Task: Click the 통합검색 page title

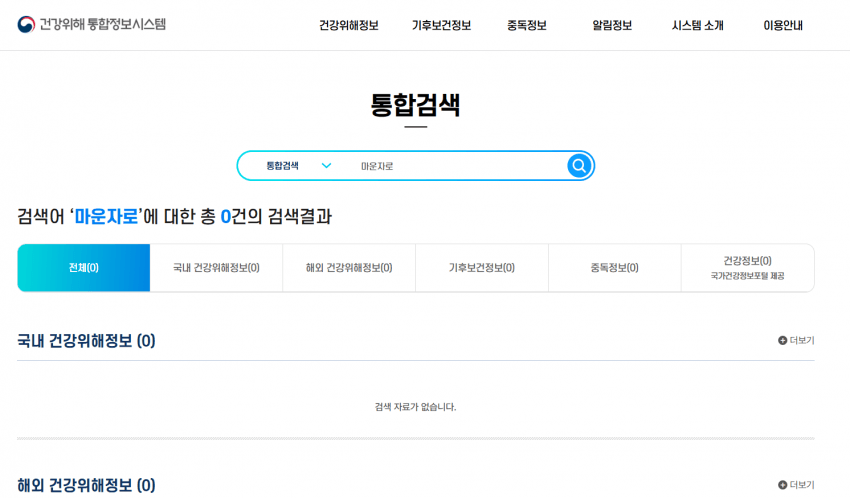Action: tap(416, 105)
